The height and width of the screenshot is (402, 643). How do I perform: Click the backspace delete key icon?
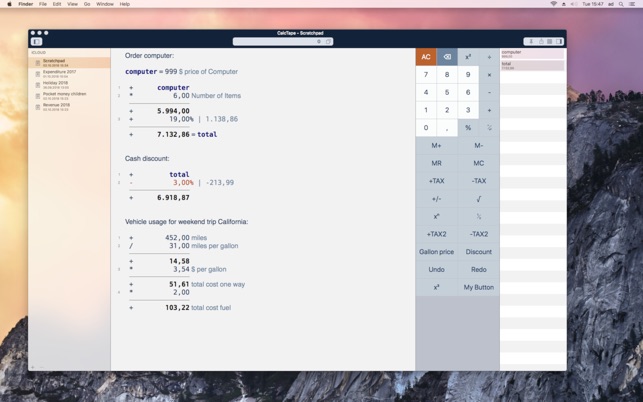coord(447,57)
